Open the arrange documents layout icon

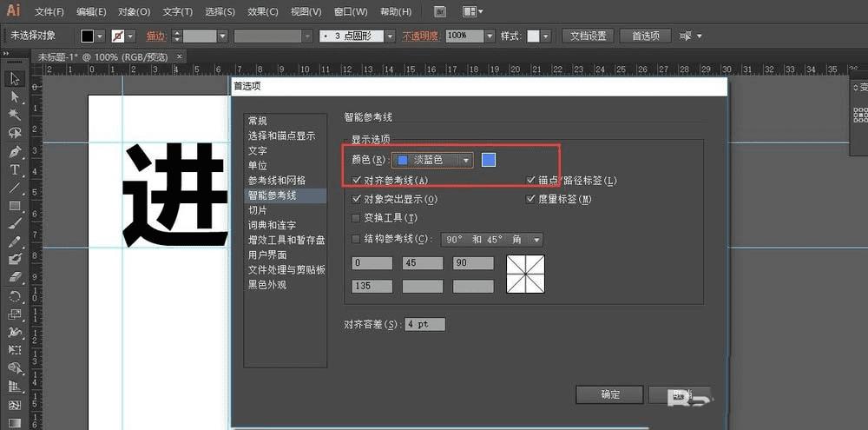tap(473, 11)
